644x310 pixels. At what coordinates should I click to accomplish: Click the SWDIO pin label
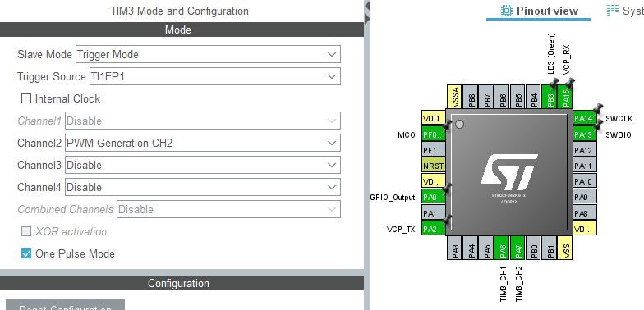[618, 134]
